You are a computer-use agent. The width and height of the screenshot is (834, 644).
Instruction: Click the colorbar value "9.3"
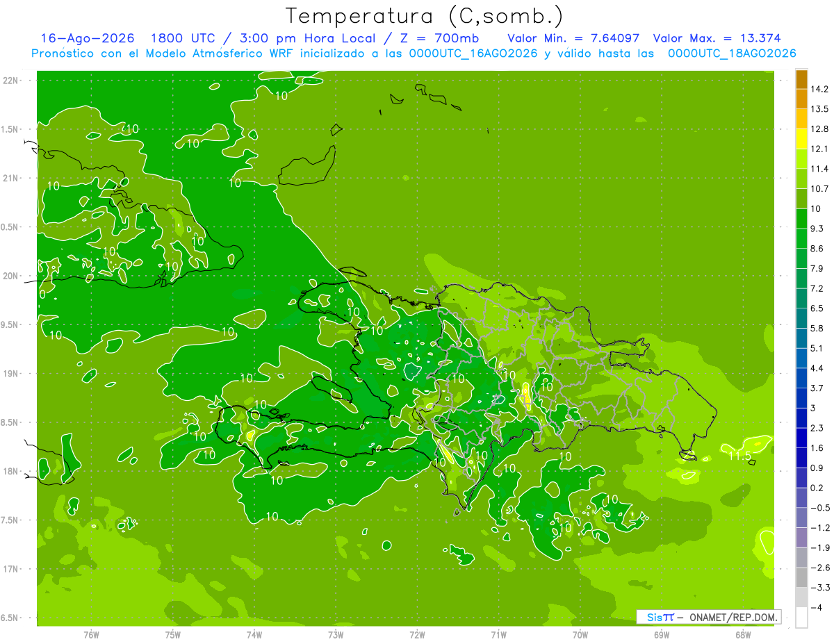point(817,229)
